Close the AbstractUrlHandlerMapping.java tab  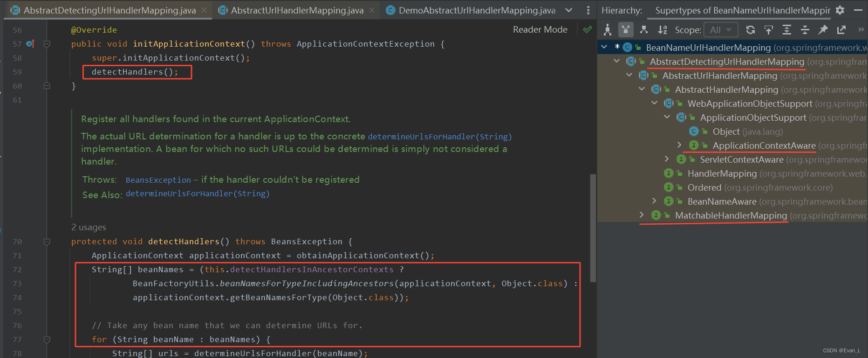(x=371, y=10)
